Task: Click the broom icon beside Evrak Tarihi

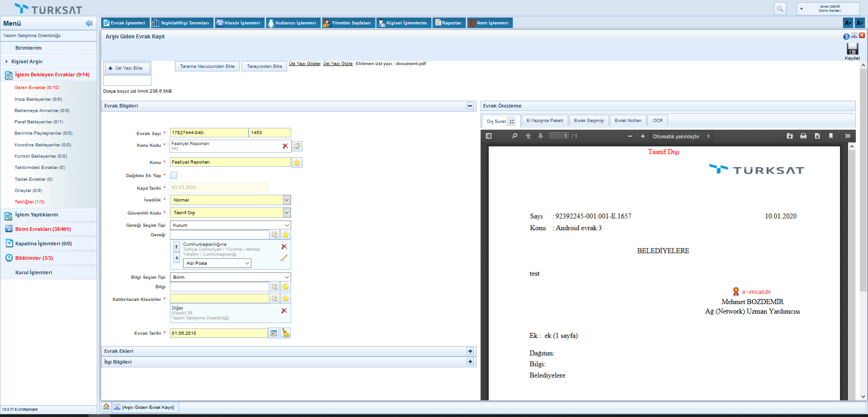Action: pyautogui.click(x=285, y=333)
